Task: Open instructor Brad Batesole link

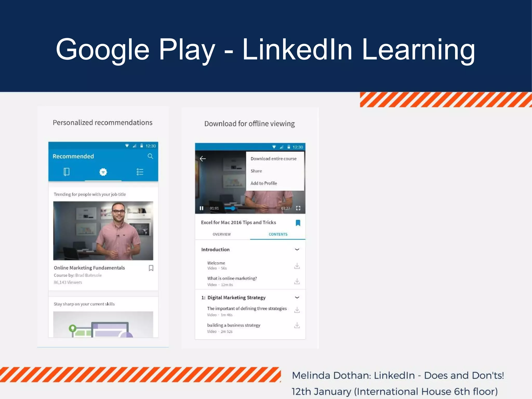Action: (89, 275)
